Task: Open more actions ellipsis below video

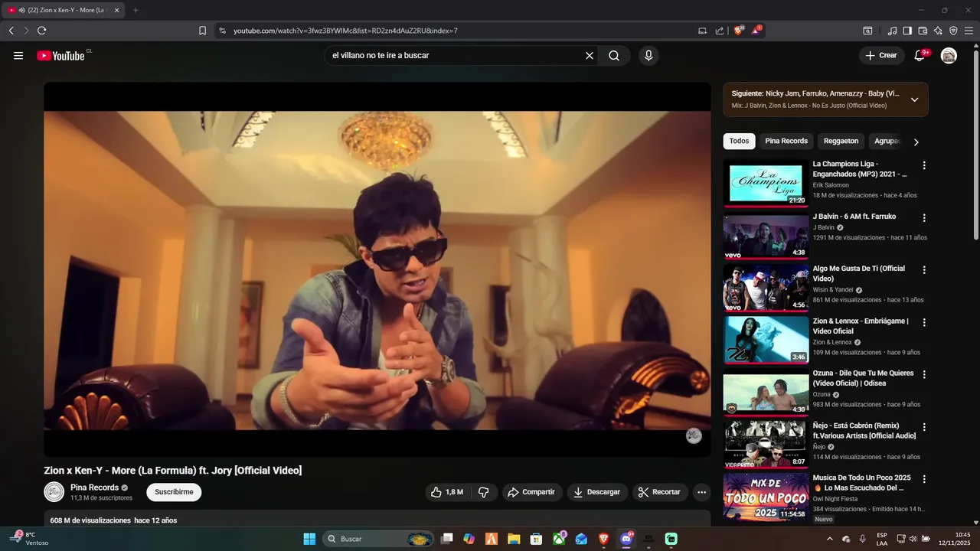Action: pyautogui.click(x=701, y=492)
